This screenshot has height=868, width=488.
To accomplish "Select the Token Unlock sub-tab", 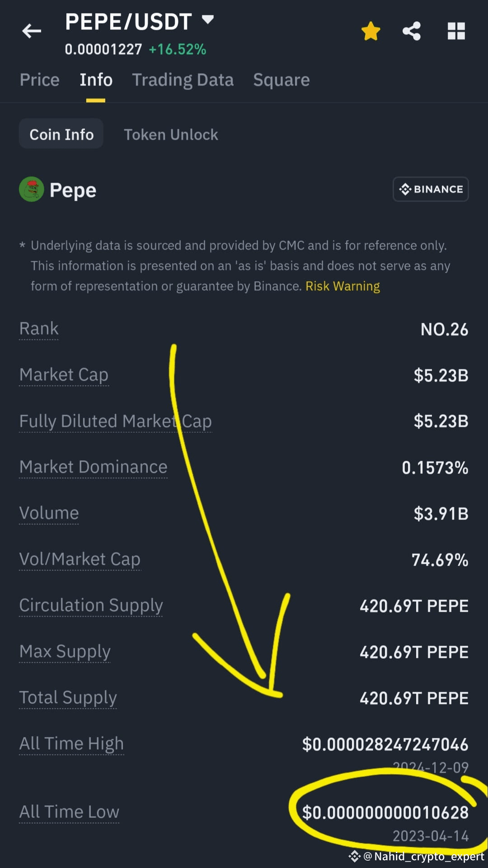I will [x=171, y=134].
